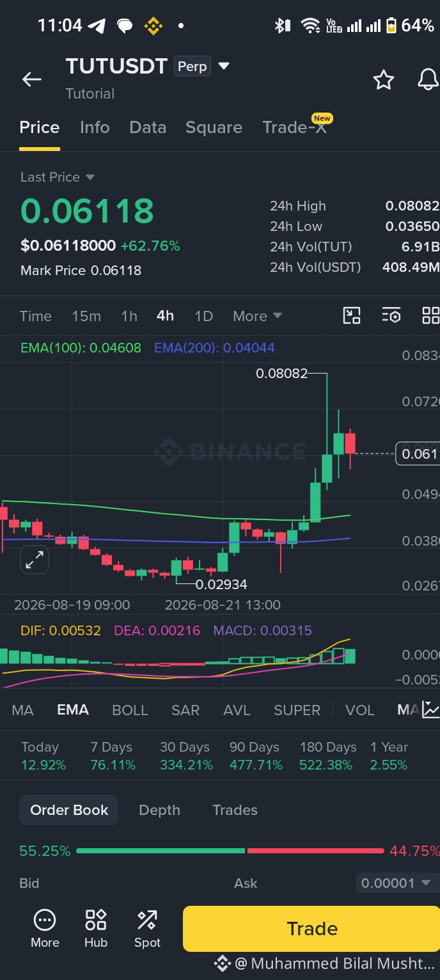Tap the 7 Days 76.11% performance
The width and height of the screenshot is (440, 980).
coord(113,756)
